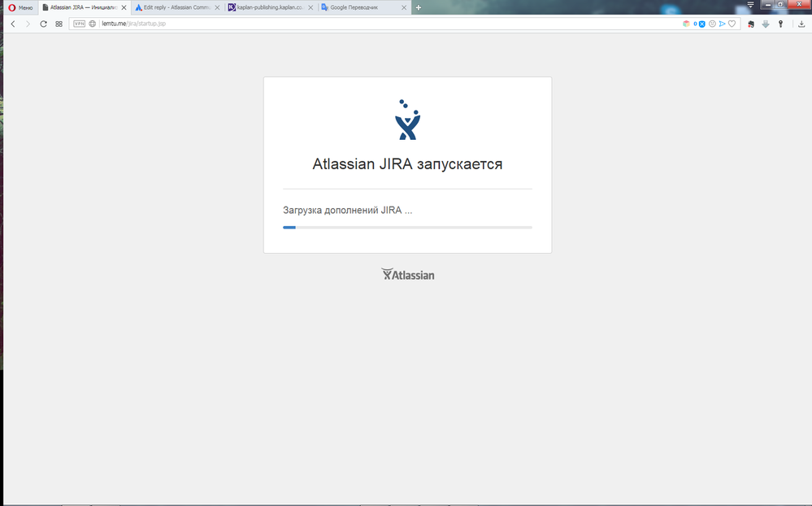
Task: Open the Evernote elephant extension
Action: coord(751,24)
